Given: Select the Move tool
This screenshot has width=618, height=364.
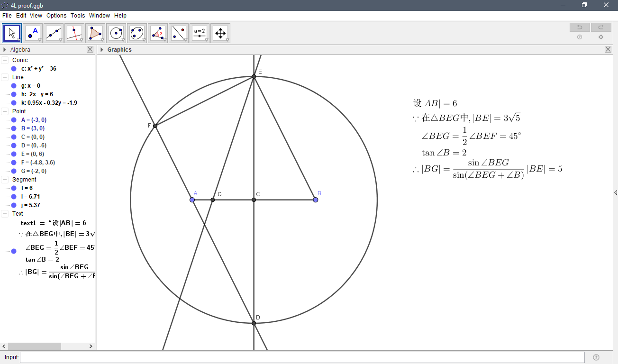Looking at the screenshot, I should [x=11, y=33].
